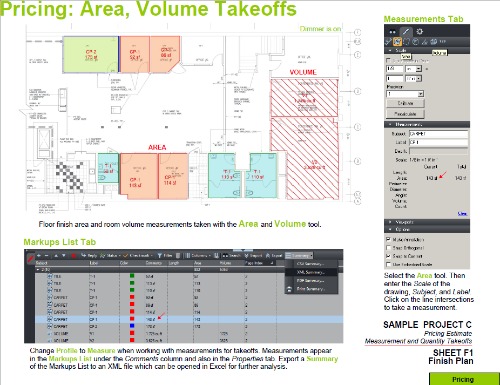Click the Search binoculars icon in Markups List

225,256
